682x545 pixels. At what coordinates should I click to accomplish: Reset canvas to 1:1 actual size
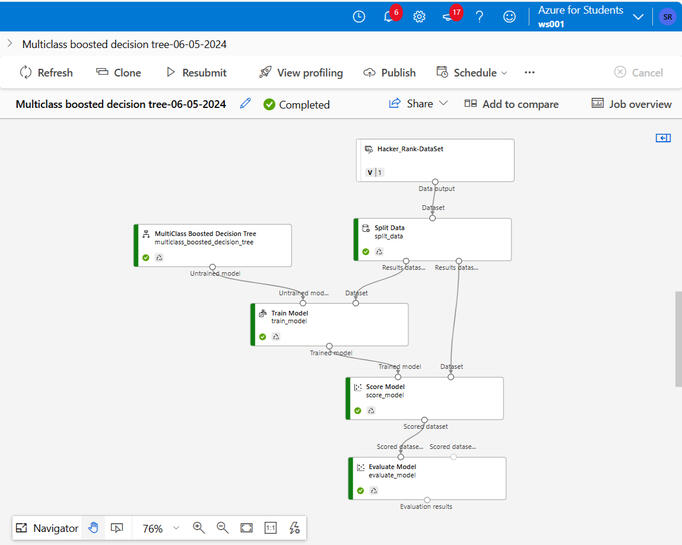pos(270,528)
